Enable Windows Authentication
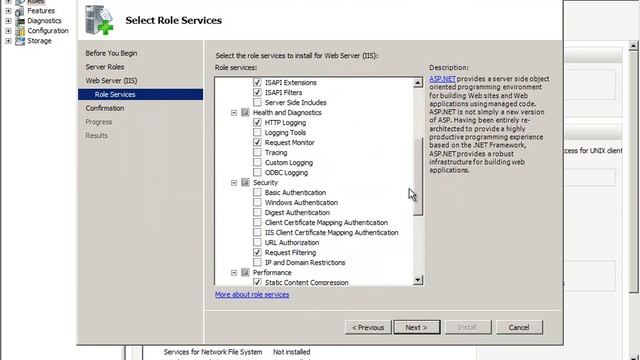The image size is (640, 360). [257, 202]
